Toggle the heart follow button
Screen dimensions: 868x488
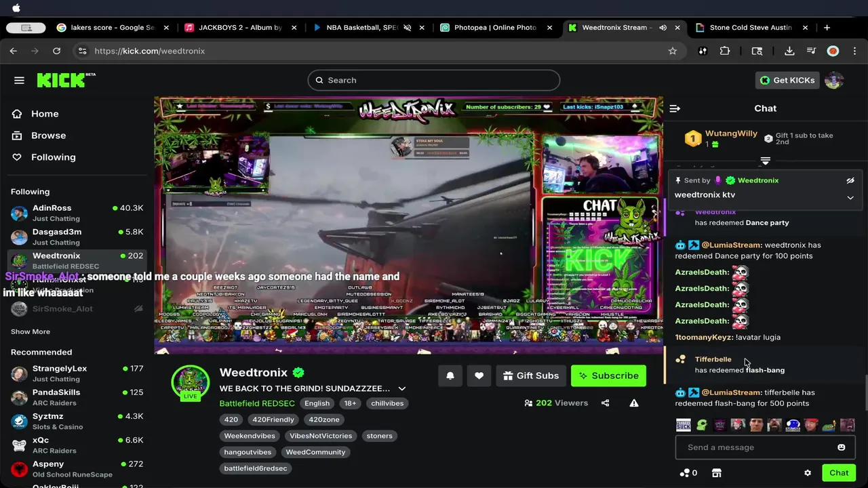click(x=479, y=375)
